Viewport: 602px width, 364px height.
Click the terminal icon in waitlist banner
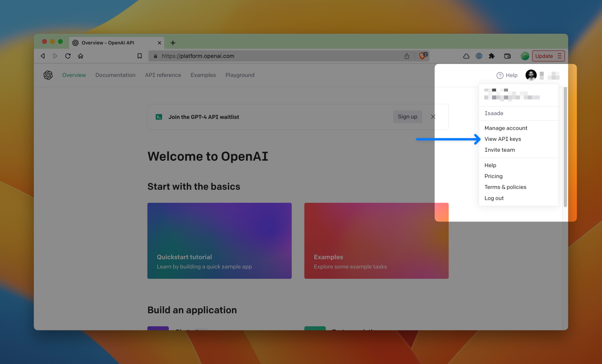tap(159, 117)
